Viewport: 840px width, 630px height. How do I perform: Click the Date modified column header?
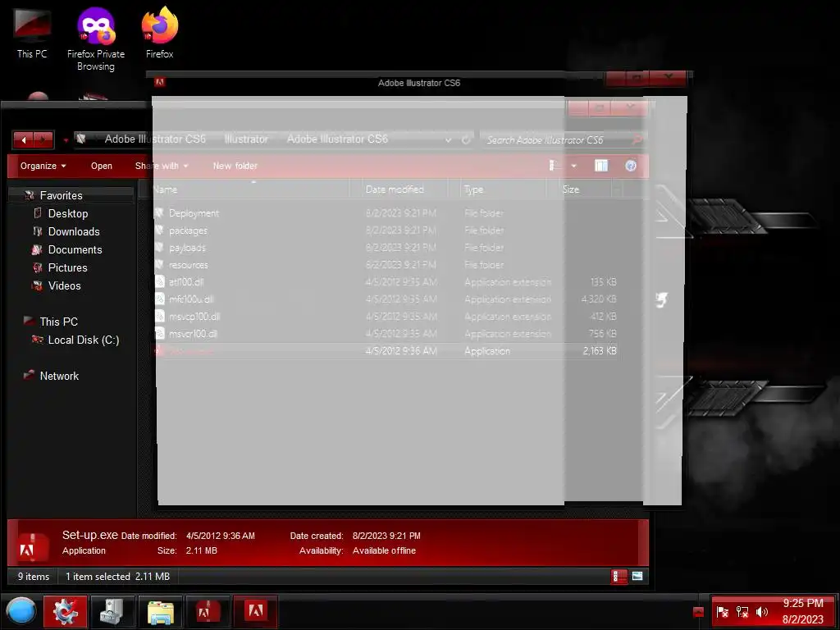(x=404, y=189)
